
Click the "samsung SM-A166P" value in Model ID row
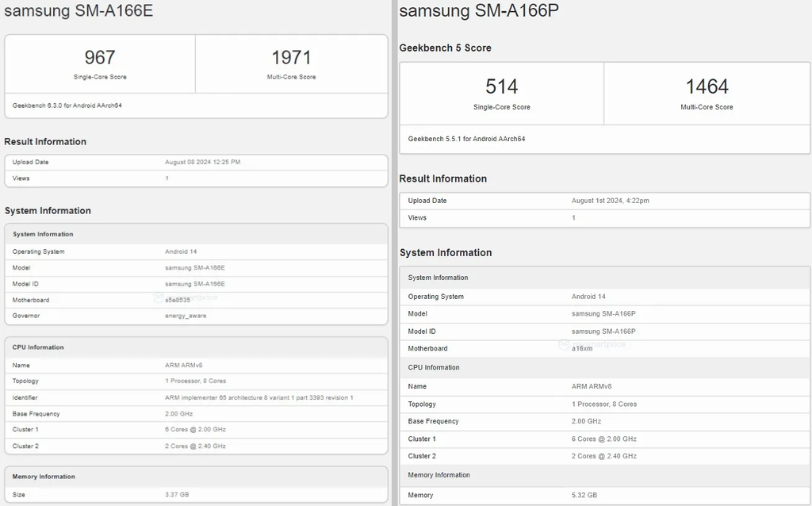click(603, 332)
